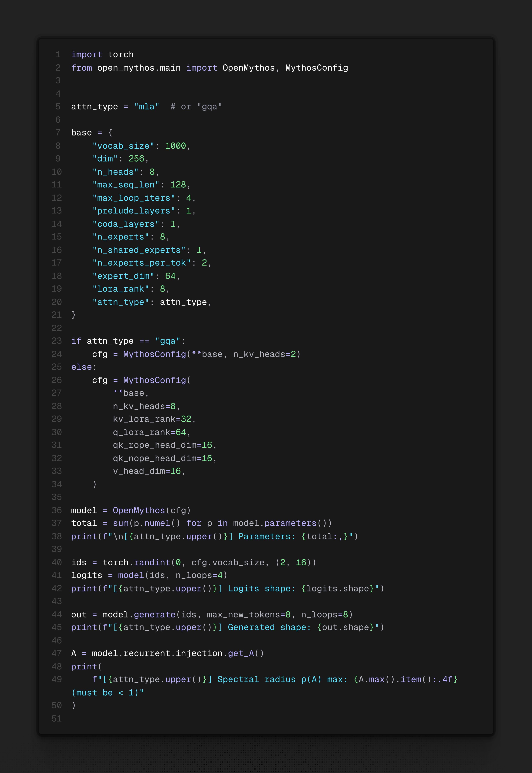Click the '# or "gqa"' comment
The width and height of the screenshot is (532, 773).
pos(196,107)
